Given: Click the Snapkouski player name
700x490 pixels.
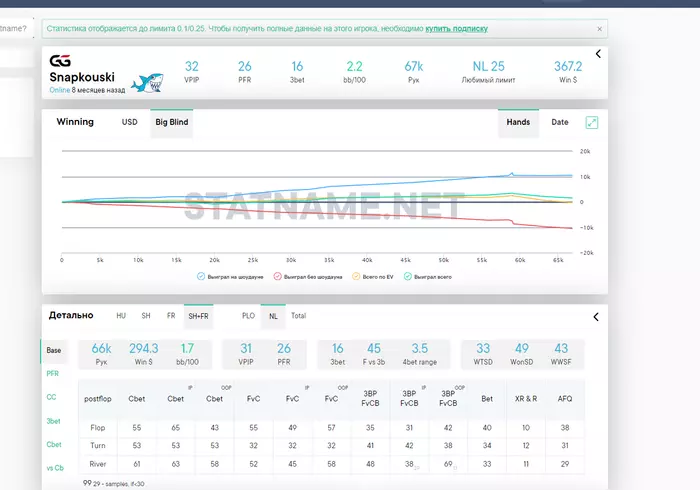Looking at the screenshot, I should [82, 77].
